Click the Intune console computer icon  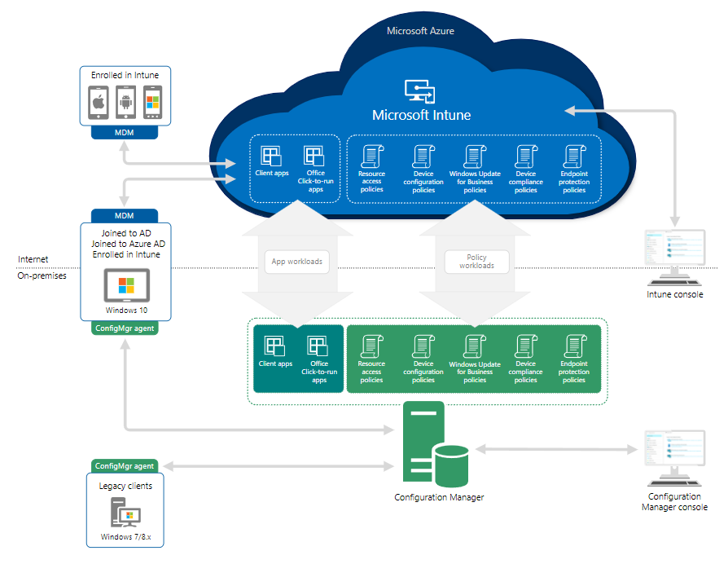[x=675, y=258]
